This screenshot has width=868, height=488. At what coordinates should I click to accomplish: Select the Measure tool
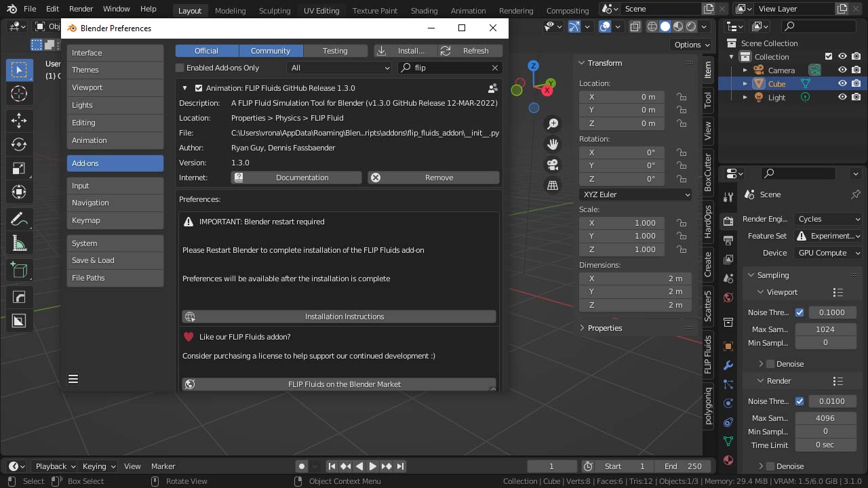point(19,243)
